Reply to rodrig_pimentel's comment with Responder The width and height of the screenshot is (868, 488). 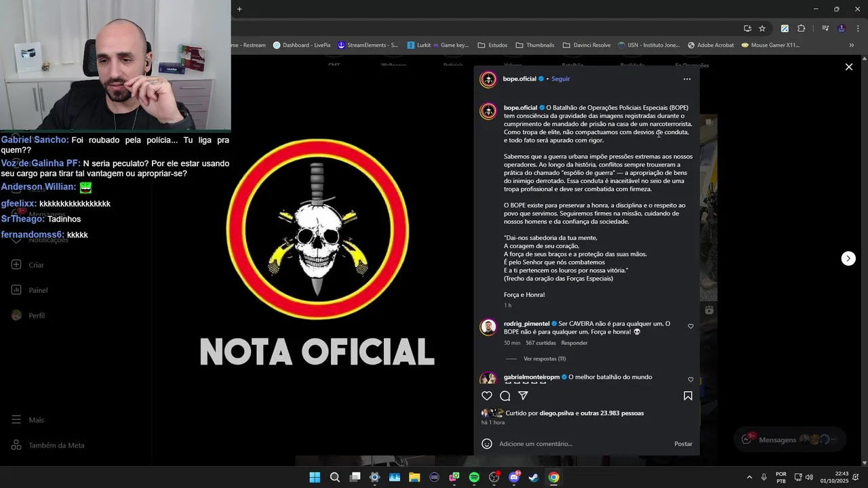coord(574,343)
